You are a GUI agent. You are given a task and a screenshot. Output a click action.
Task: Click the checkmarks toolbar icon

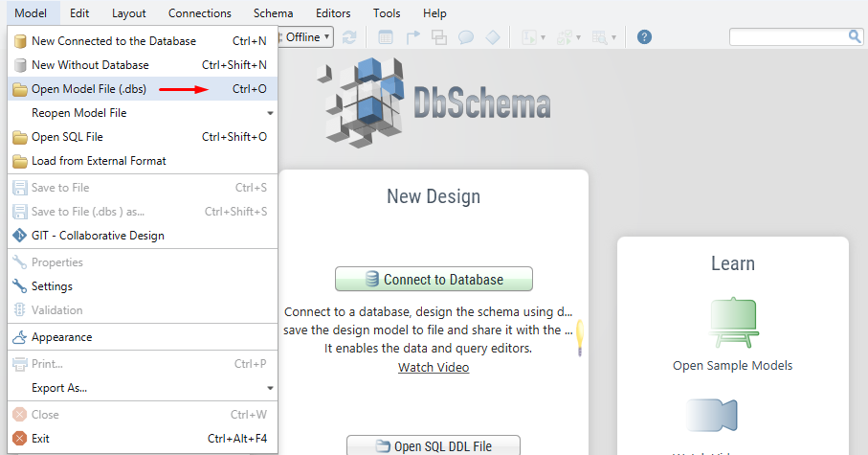pos(564,37)
